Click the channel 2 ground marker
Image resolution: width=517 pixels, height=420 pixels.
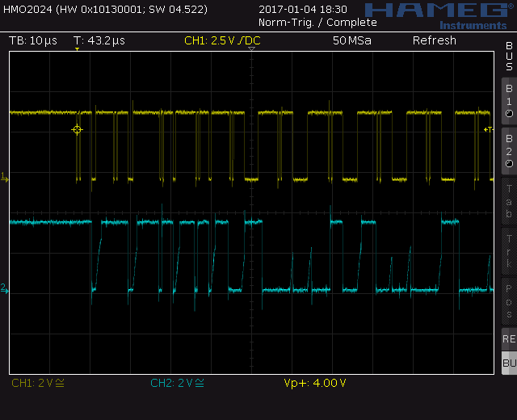4,288
